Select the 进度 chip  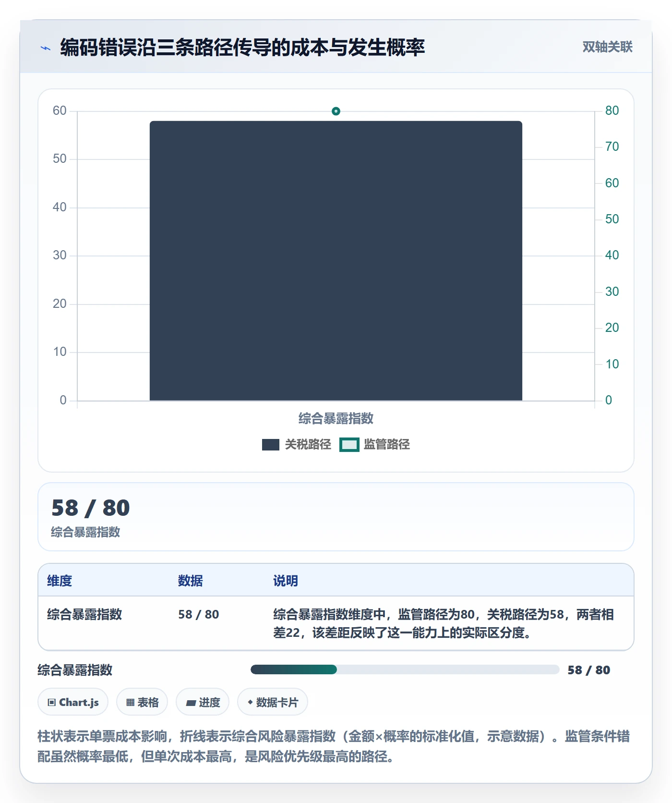pos(203,702)
